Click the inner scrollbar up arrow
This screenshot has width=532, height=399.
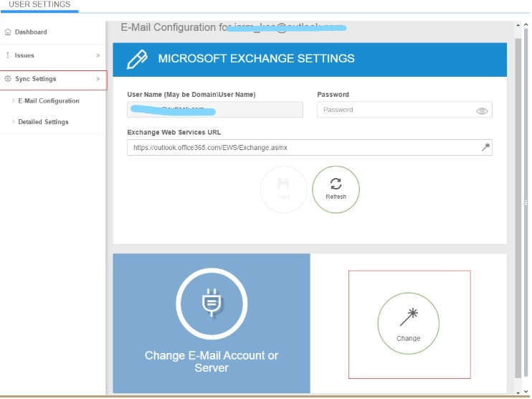click(x=518, y=25)
